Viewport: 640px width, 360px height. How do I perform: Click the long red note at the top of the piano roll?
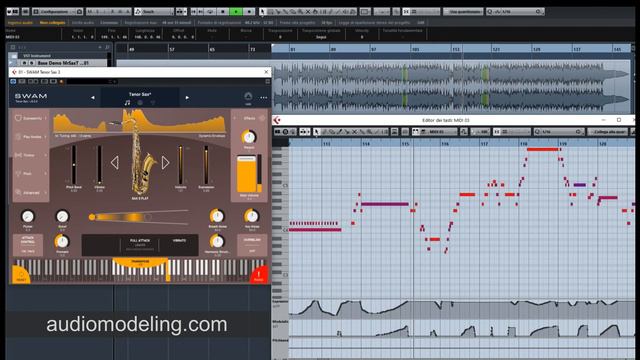point(543,149)
